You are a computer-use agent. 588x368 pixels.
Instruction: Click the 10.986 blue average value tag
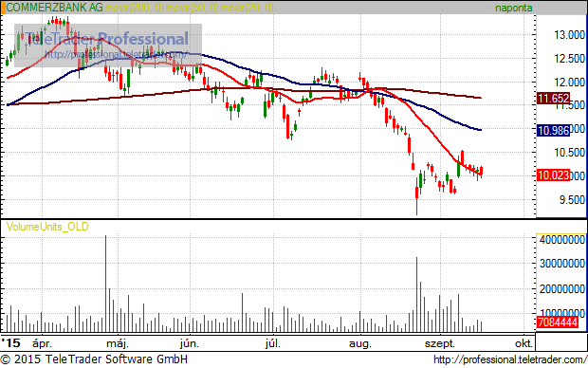tap(553, 130)
